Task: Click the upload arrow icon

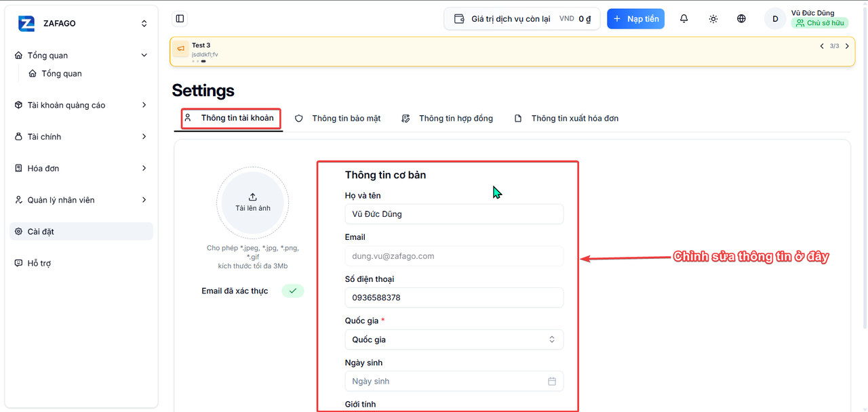Action: [x=253, y=197]
